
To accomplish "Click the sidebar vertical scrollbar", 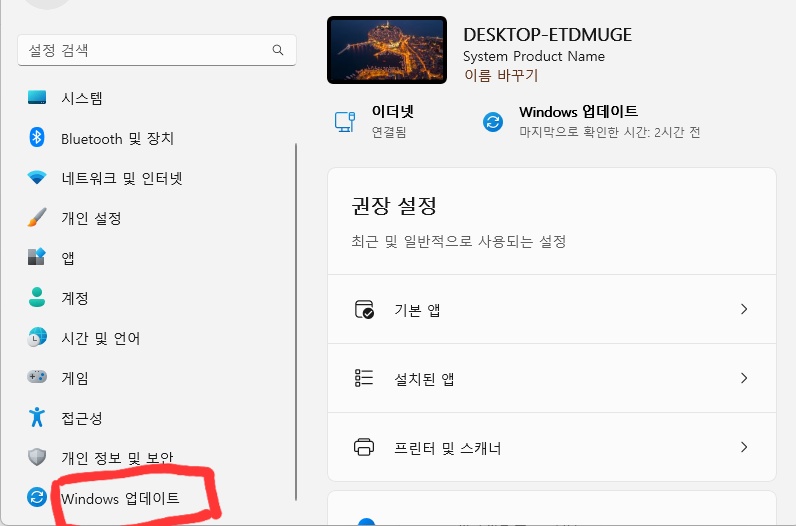I will point(296,322).
